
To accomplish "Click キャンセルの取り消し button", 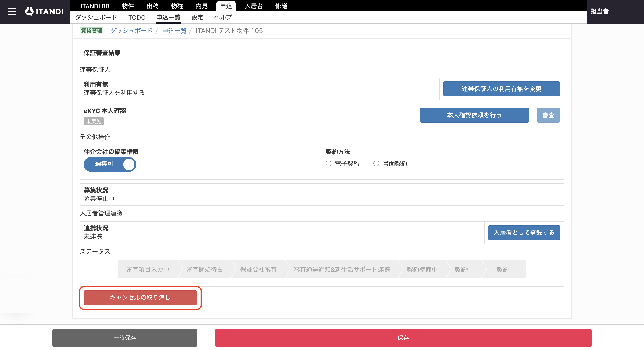I will pyautogui.click(x=140, y=298).
